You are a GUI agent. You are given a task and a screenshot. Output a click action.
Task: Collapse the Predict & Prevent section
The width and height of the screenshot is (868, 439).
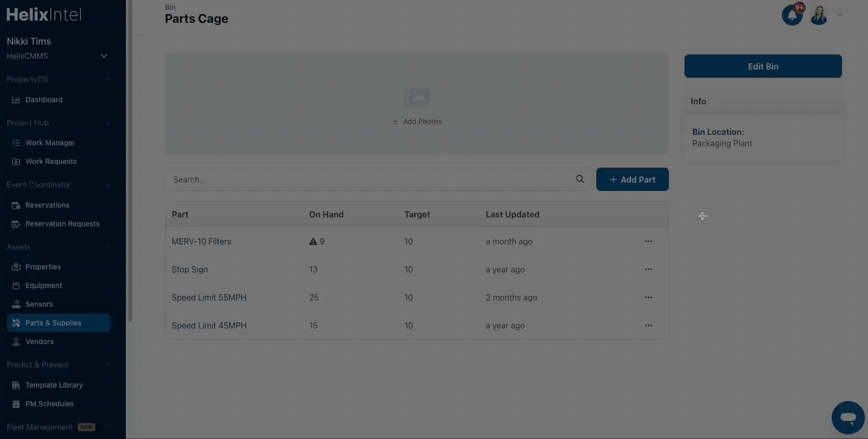(x=108, y=365)
